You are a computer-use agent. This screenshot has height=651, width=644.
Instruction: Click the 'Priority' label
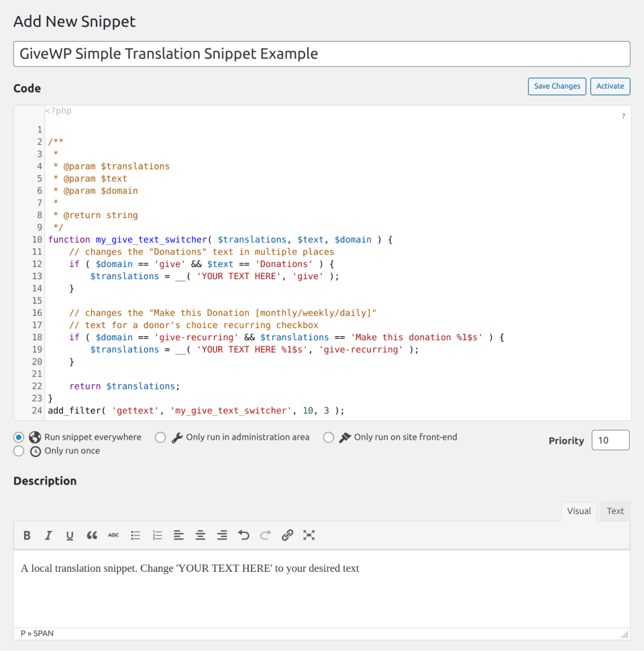pos(566,440)
